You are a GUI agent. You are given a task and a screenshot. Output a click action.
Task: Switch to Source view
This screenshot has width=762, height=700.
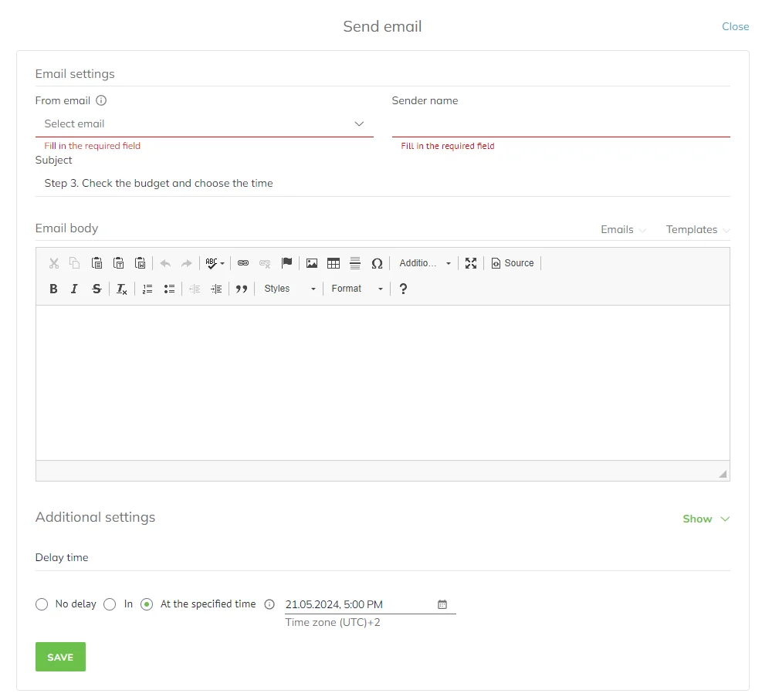513,263
